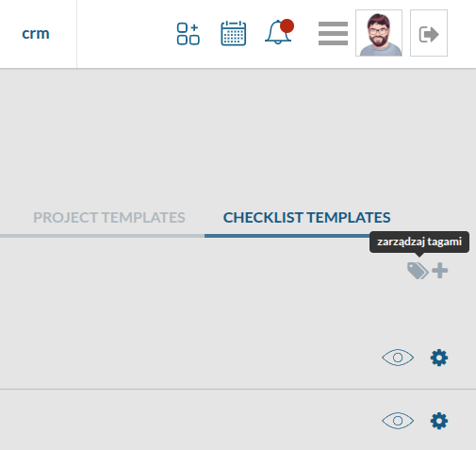Switch to the Project Templates tab
This screenshot has width=476, height=450.
109,218
